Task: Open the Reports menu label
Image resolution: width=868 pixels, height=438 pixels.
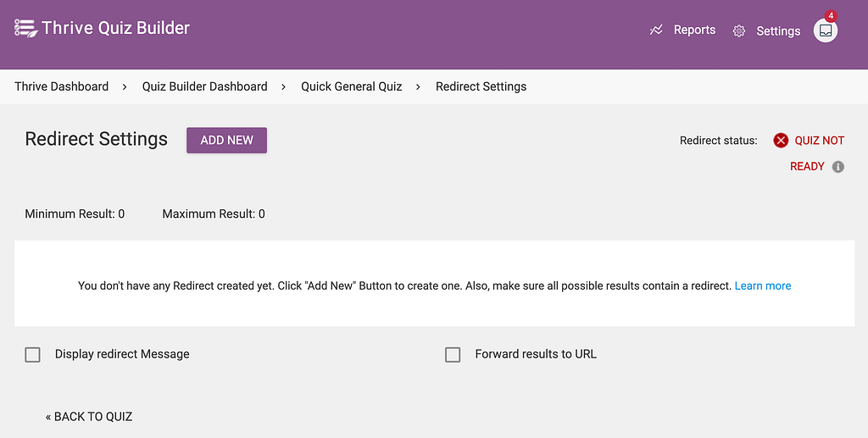Action: [694, 30]
